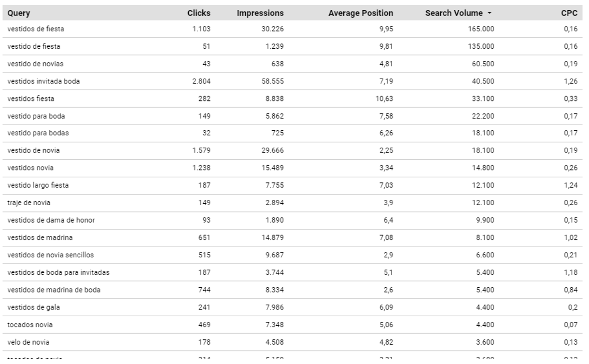This screenshot has height=364, width=589.
Task: Select the 'velo de novia' row
Action: coord(28,342)
